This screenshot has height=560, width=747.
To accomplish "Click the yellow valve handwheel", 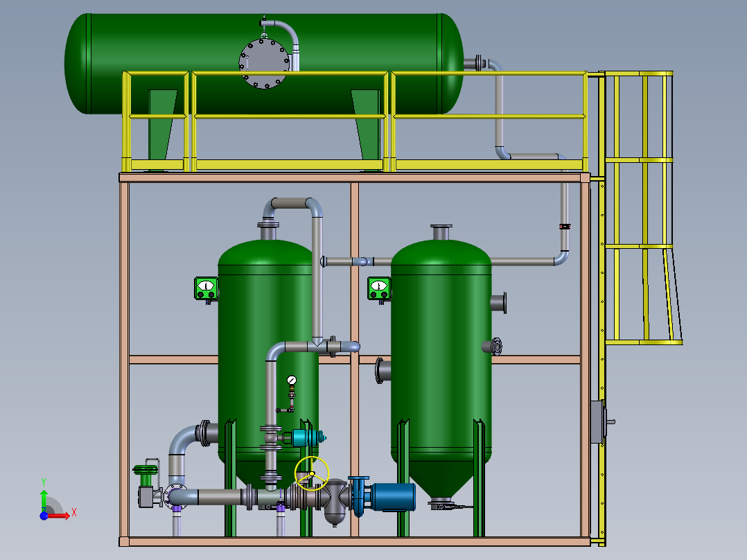I will [x=312, y=473].
